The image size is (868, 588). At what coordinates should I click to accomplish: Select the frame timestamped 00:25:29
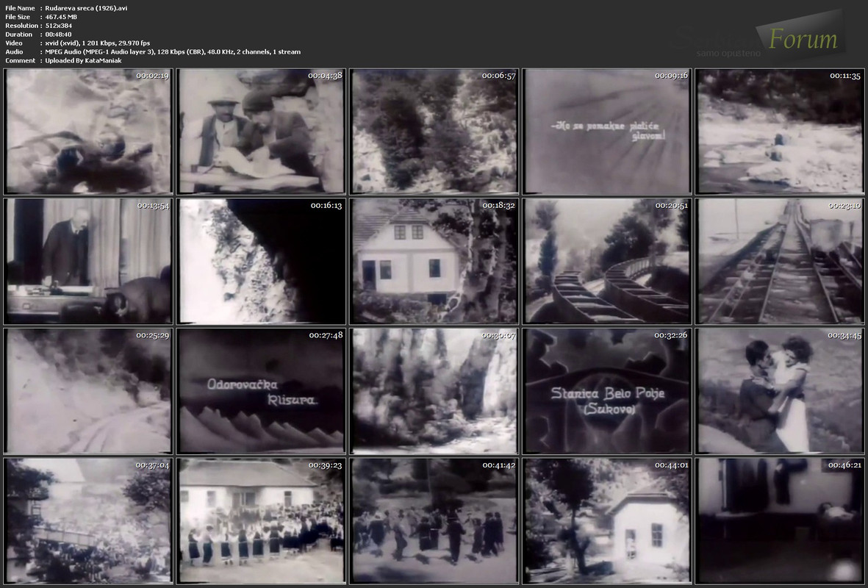(x=89, y=391)
